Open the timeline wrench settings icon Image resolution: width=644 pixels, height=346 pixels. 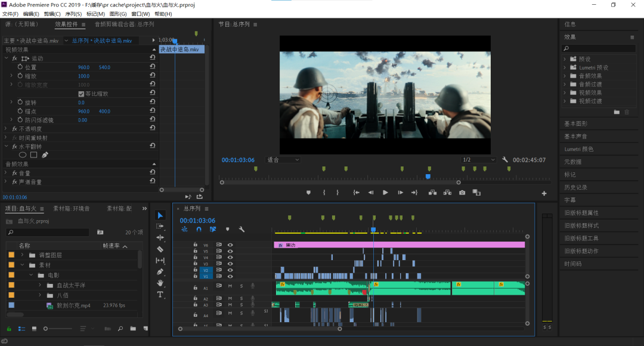click(241, 229)
